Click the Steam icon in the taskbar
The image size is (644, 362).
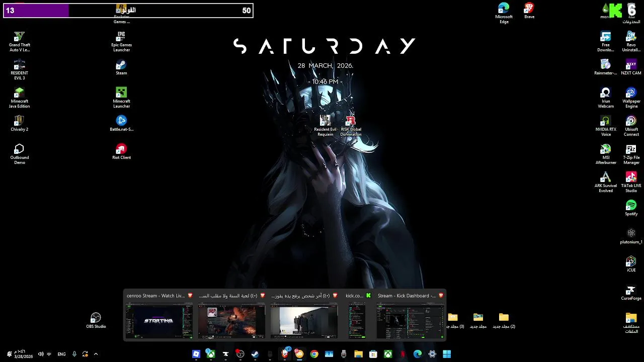[x=255, y=354]
